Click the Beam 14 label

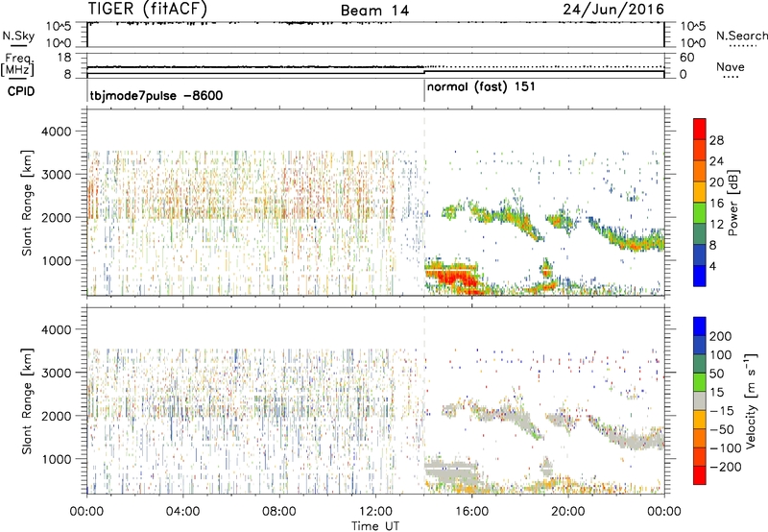[374, 11]
